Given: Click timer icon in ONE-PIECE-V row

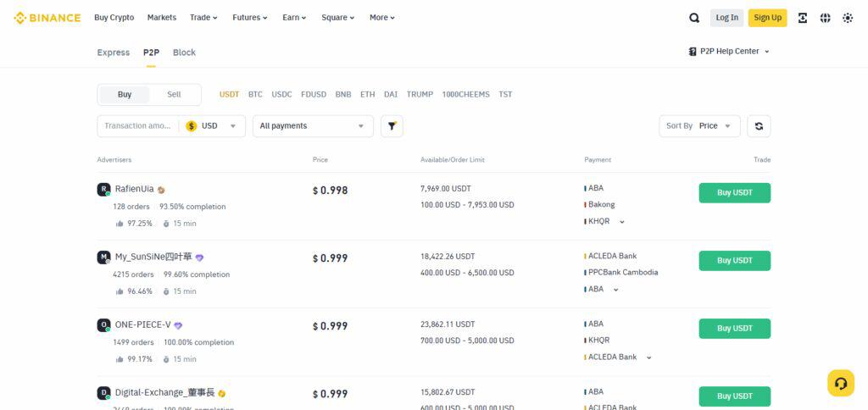Looking at the screenshot, I should pyautogui.click(x=166, y=359).
